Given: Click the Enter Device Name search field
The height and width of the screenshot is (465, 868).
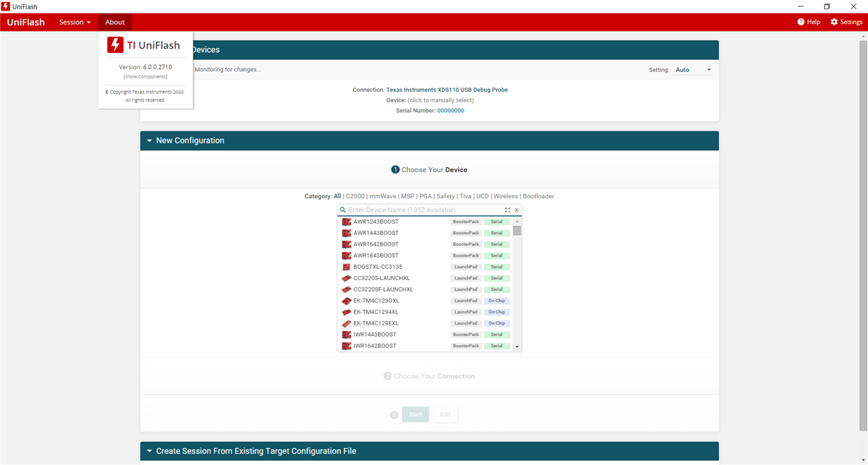Looking at the screenshot, I should click(425, 210).
